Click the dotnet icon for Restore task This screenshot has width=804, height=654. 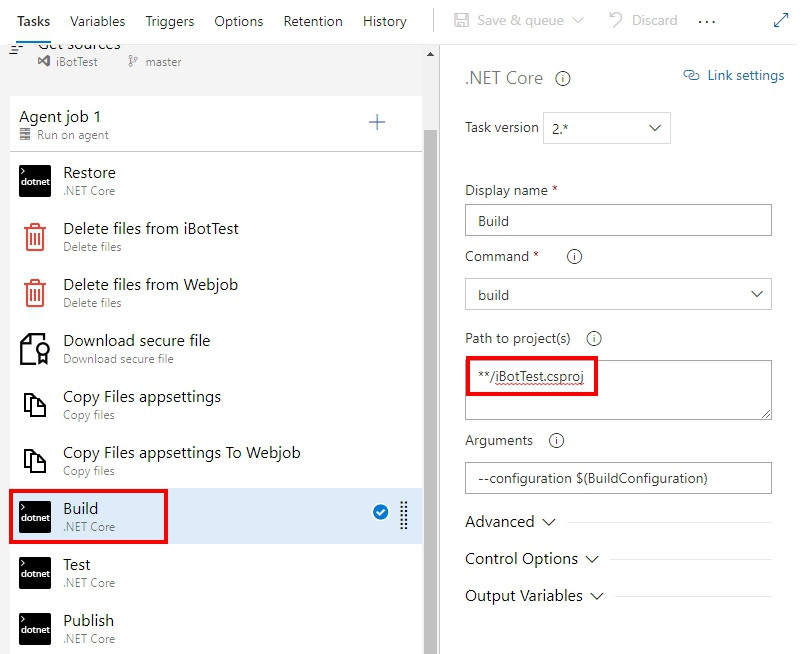(x=35, y=181)
